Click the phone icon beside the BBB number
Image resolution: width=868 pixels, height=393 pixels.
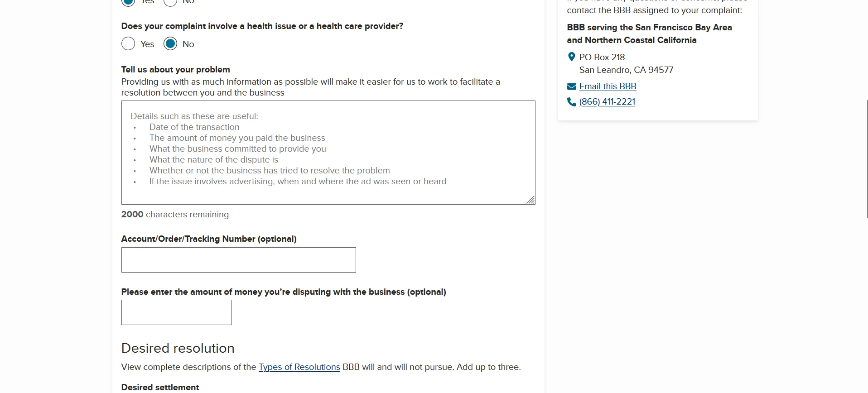point(572,102)
